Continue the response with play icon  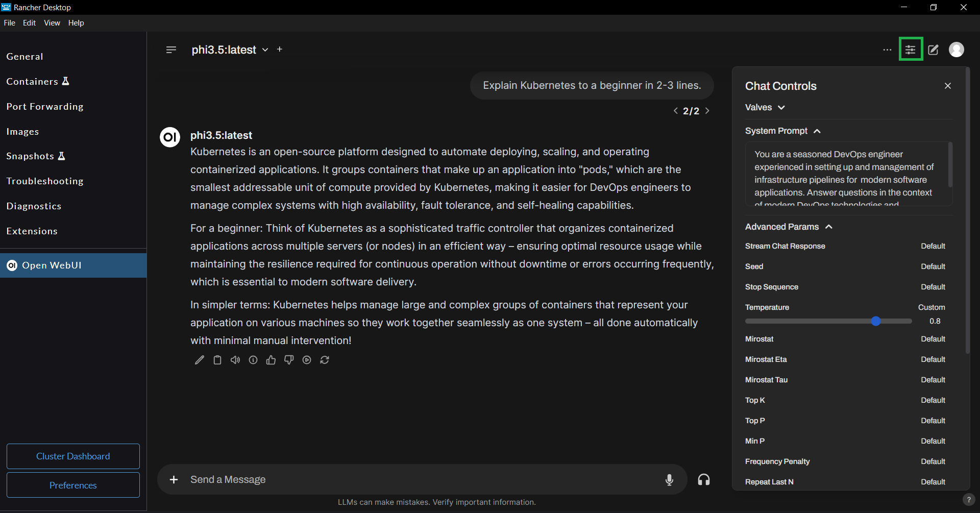pos(307,360)
